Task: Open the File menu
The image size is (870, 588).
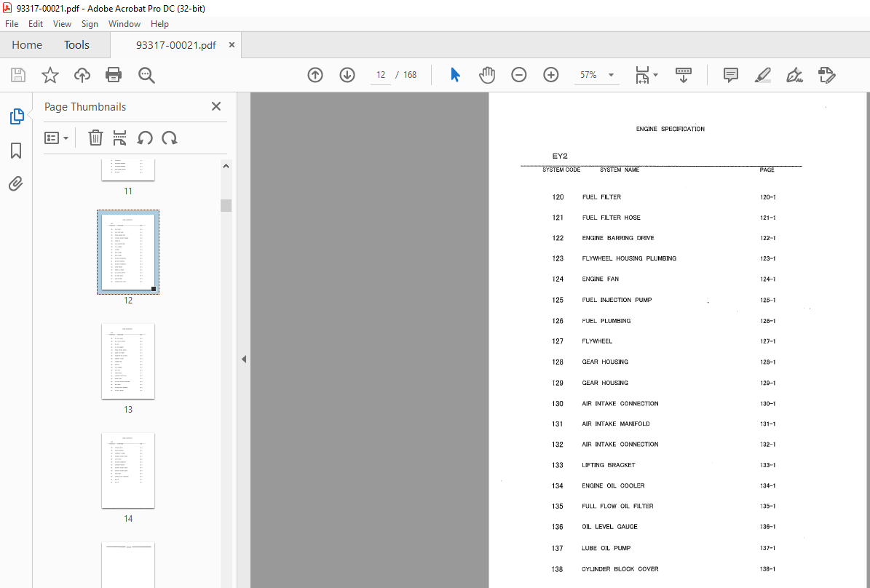Action: (12, 24)
